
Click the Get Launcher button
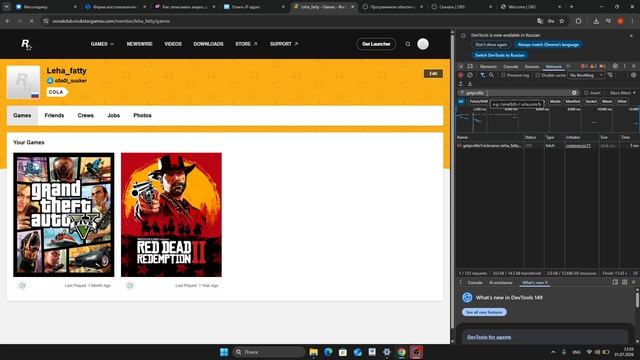(376, 44)
